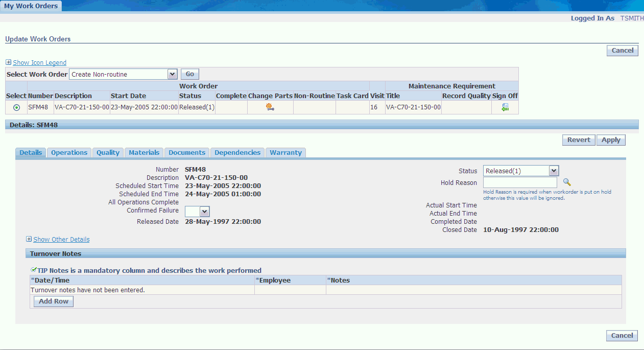Open the Confirmed Failure dropdown
This screenshot has width=644, height=350.
pyautogui.click(x=197, y=212)
